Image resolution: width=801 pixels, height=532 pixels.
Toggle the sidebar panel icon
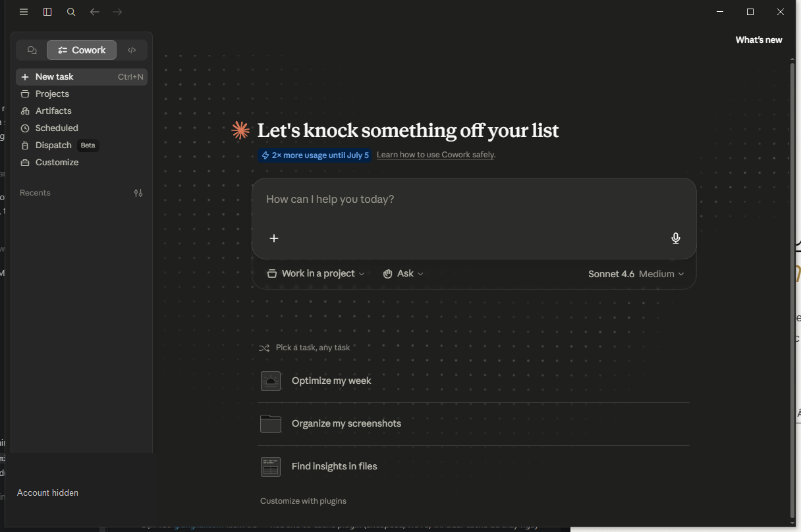[x=47, y=12]
